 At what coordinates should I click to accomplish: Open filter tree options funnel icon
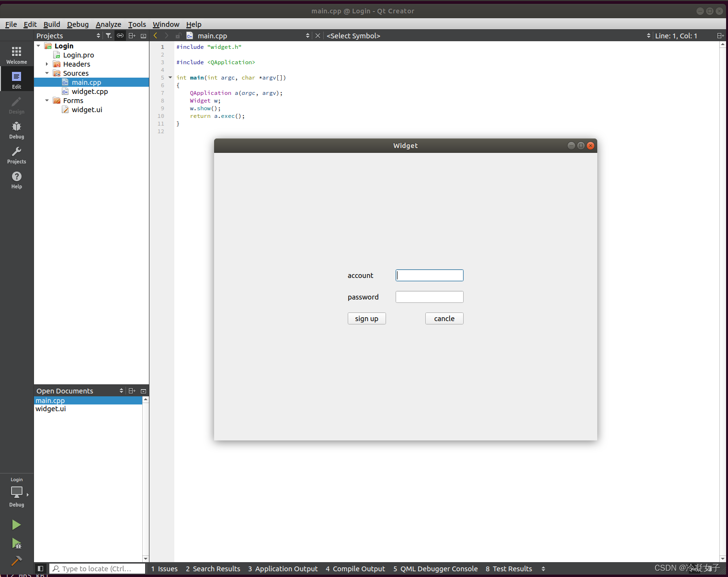(x=109, y=35)
